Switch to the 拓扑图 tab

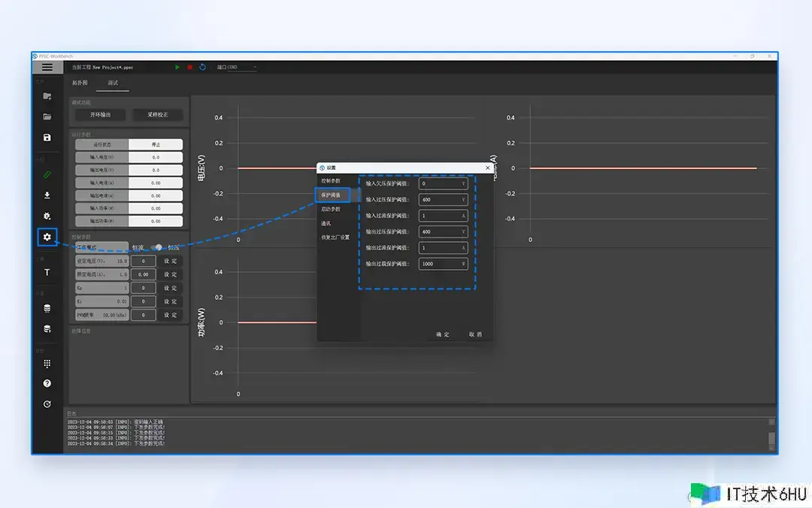80,83
